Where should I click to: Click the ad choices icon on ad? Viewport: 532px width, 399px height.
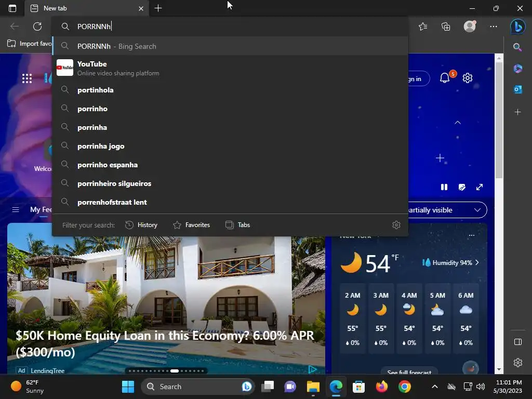pyautogui.click(x=312, y=369)
